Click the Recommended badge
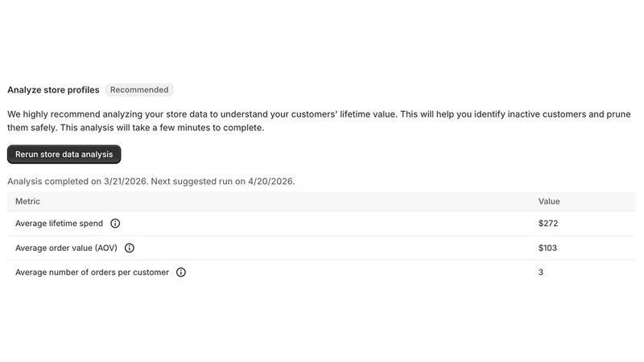Viewport: 644px width, 362px height. tap(139, 90)
